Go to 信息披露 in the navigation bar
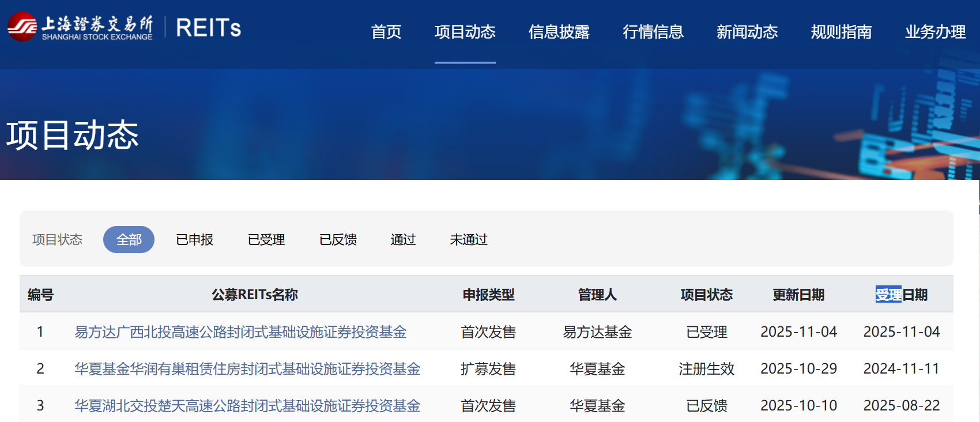 point(559,32)
